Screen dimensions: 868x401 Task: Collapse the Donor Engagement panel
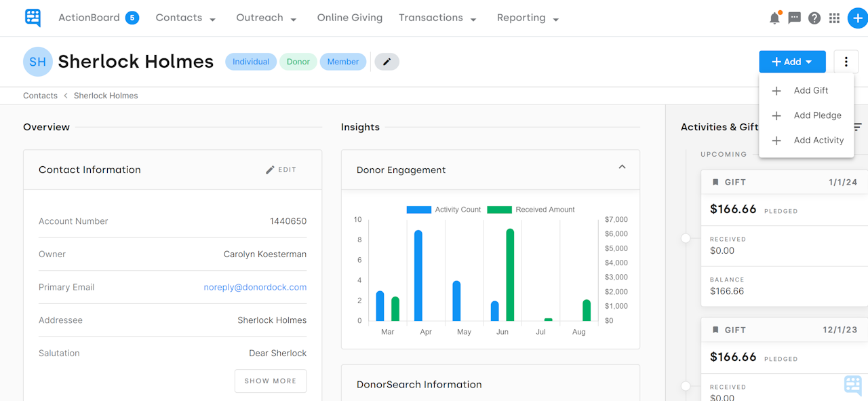(x=622, y=166)
